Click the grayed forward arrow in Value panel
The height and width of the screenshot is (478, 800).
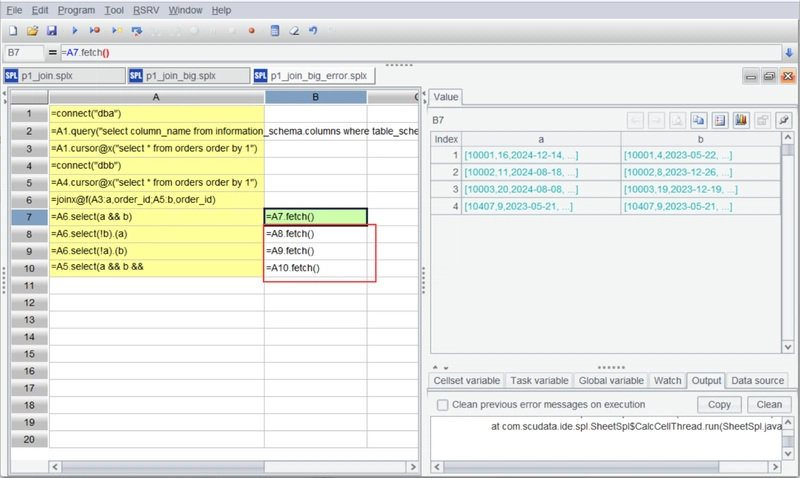(x=656, y=120)
